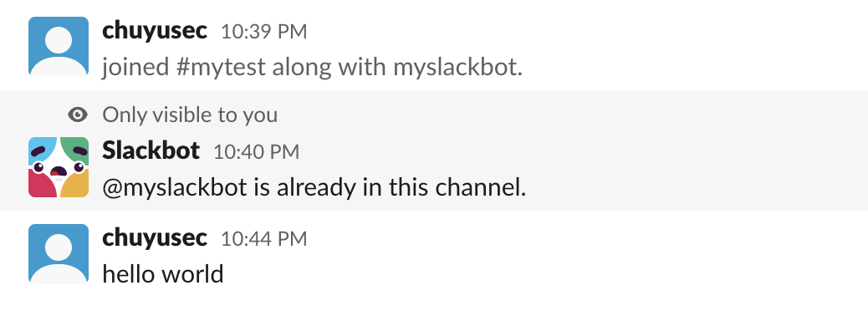868x321 pixels.
Task: Click chuyusec's avatar beside hello world
Action: coord(59,253)
